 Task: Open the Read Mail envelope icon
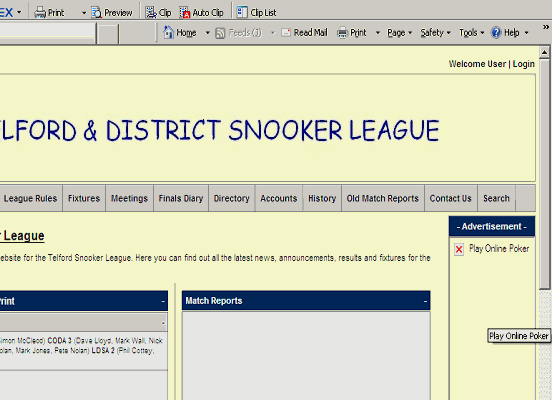point(286,33)
